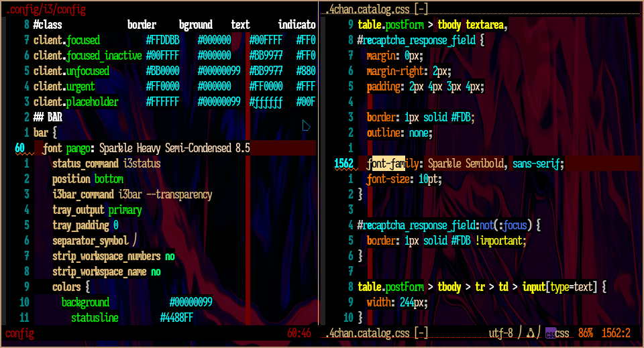Click the #FFDDBB border color value
The width and height of the screenshot is (644, 348).
click(x=162, y=40)
